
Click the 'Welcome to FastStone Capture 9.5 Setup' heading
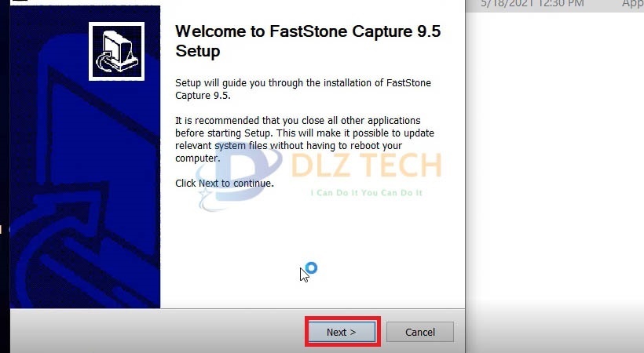coord(308,41)
